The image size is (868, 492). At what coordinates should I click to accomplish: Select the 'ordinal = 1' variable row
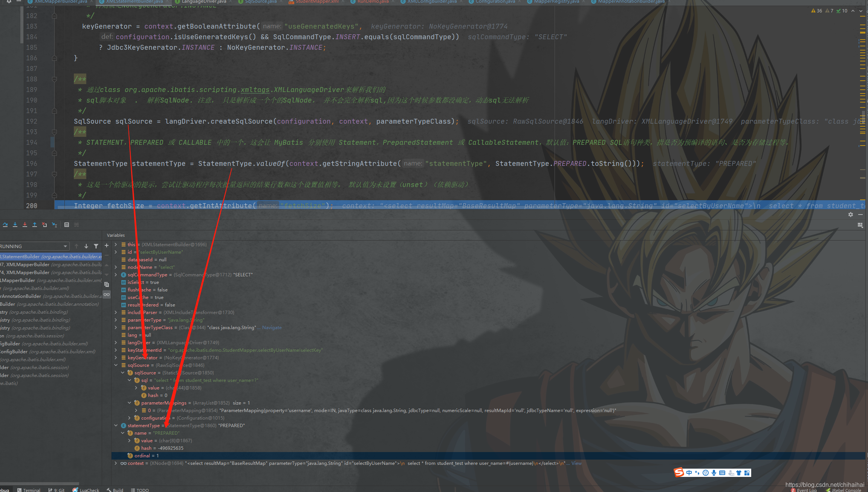point(488,455)
